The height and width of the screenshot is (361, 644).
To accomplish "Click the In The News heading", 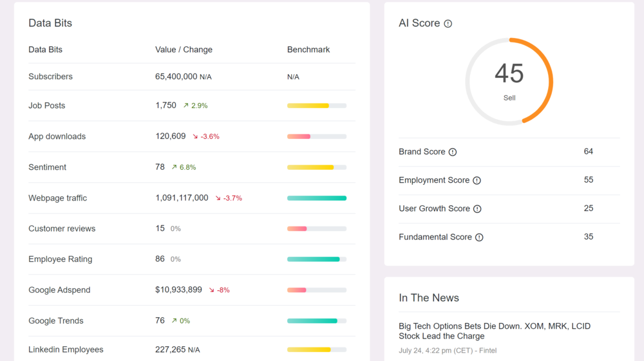I will [x=429, y=298].
